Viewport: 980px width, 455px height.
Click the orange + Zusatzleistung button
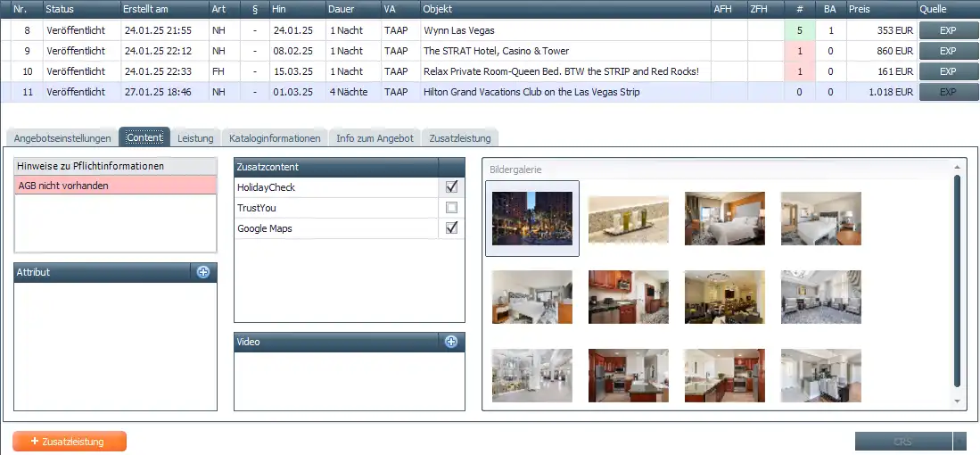point(70,442)
